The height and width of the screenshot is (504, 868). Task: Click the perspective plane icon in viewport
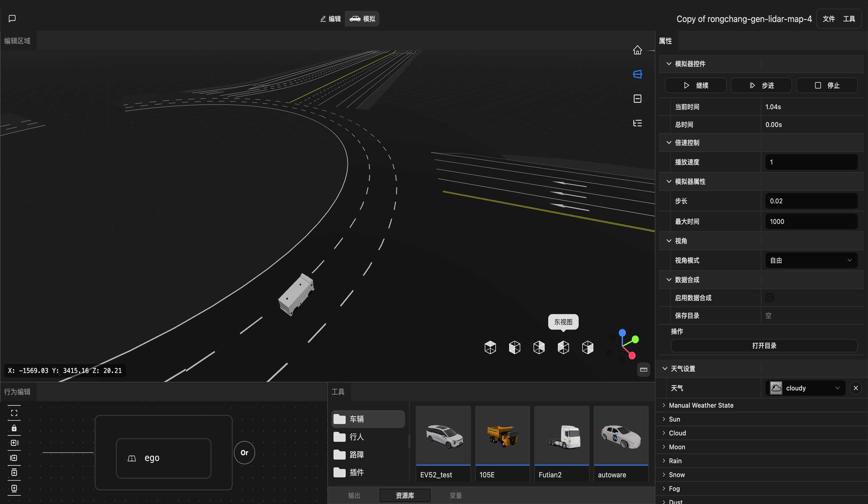click(637, 74)
